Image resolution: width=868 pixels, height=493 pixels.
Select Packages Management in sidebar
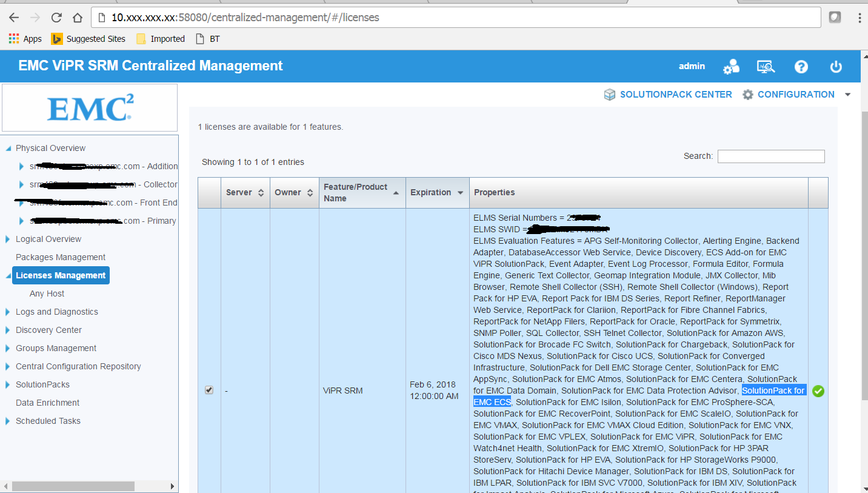[61, 257]
